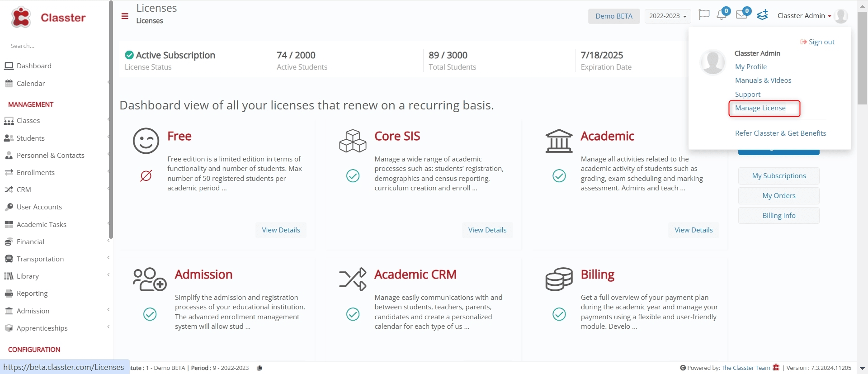Open the flag icon in header
The width and height of the screenshot is (868, 374).
(x=704, y=15)
